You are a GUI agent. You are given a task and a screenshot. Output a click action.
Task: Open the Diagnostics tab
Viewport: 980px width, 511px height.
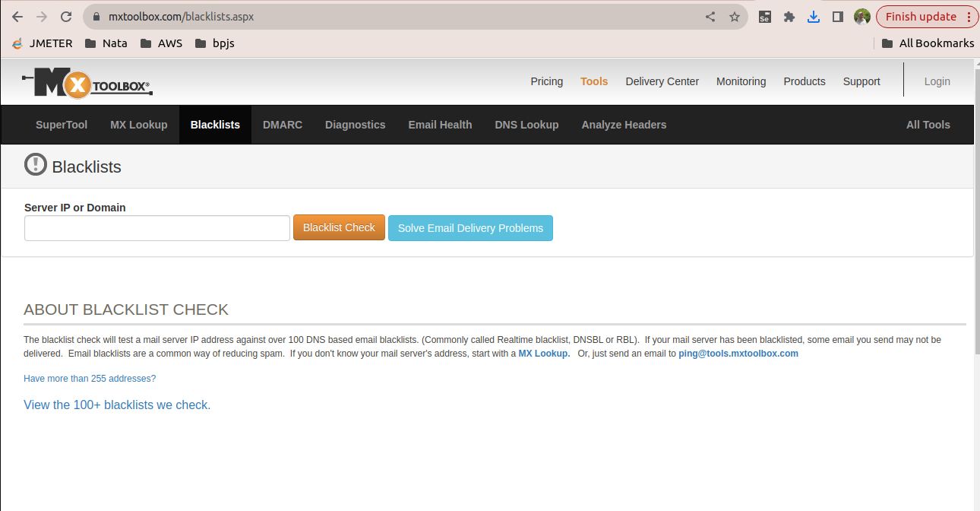[356, 125]
